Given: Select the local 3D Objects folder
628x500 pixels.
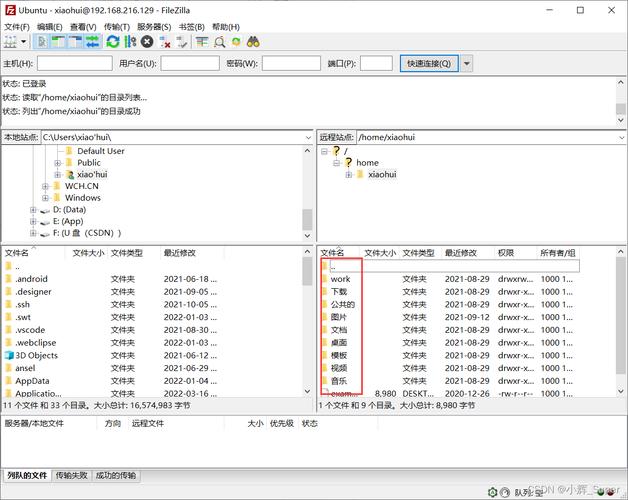Looking at the screenshot, I should point(36,355).
